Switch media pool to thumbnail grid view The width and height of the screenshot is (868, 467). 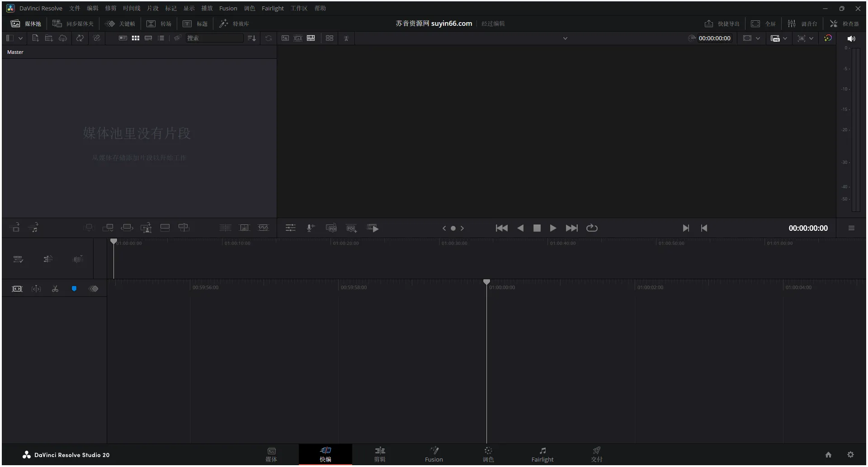tap(136, 38)
